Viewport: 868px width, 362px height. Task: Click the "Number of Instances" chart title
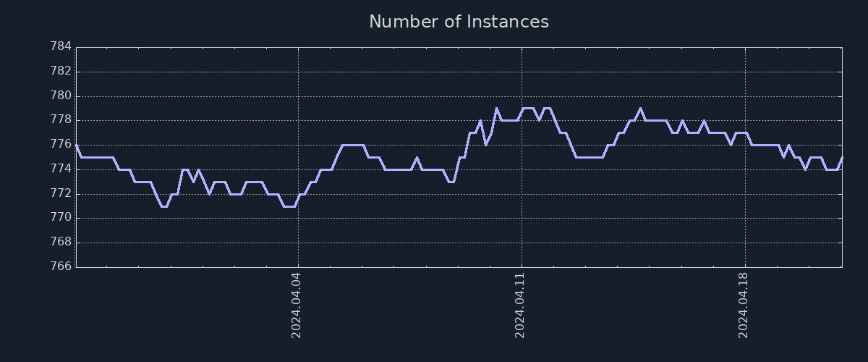pyautogui.click(x=459, y=22)
